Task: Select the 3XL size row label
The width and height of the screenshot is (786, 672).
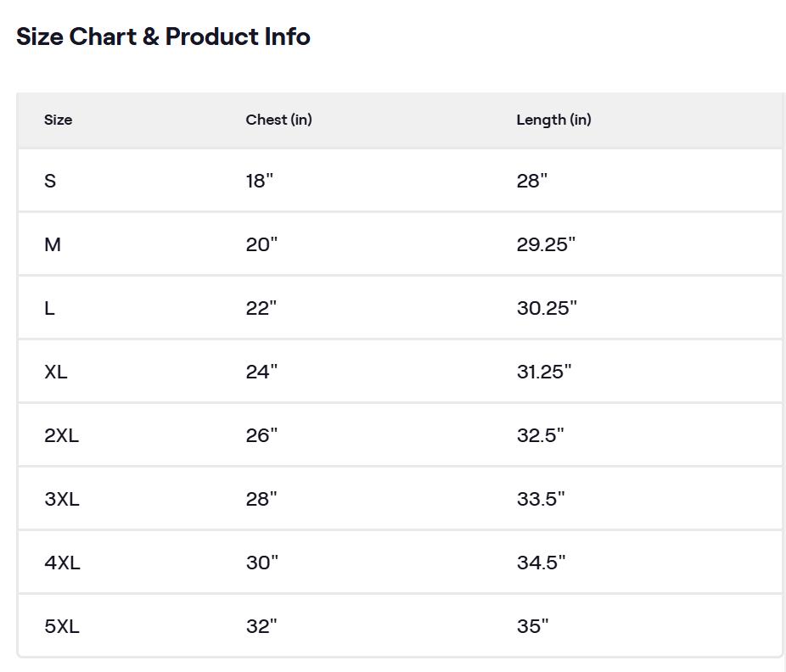Action: pos(61,499)
